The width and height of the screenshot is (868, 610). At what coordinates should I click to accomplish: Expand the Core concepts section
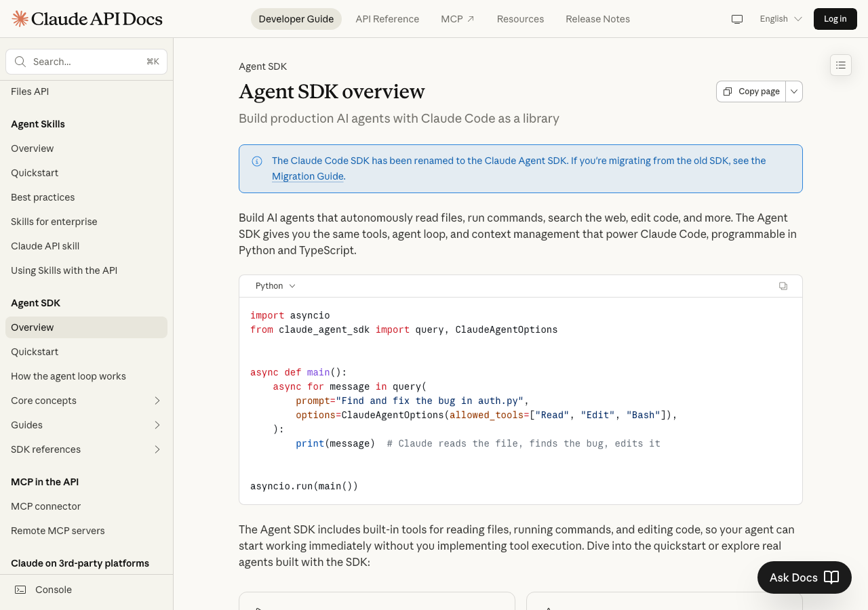[157, 401]
